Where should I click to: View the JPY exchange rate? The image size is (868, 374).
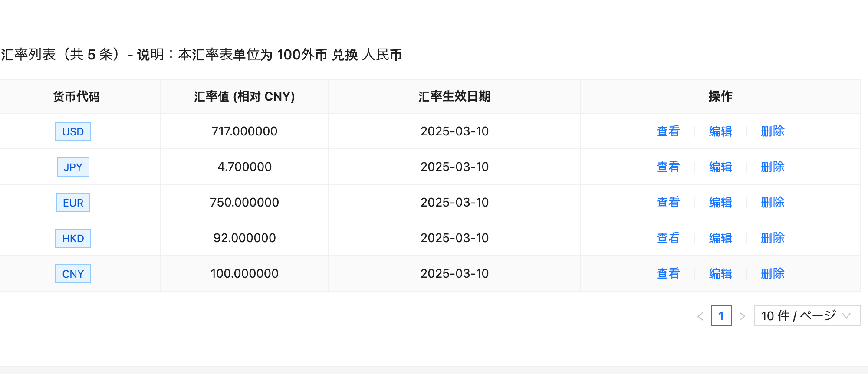click(668, 167)
